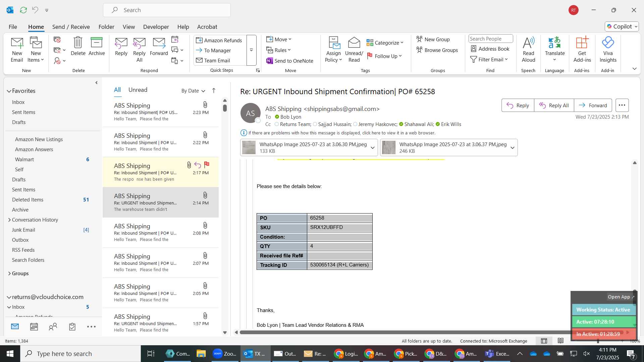Click the Send to OneNote icon
The width and height of the screenshot is (644, 362).
[x=270, y=61]
